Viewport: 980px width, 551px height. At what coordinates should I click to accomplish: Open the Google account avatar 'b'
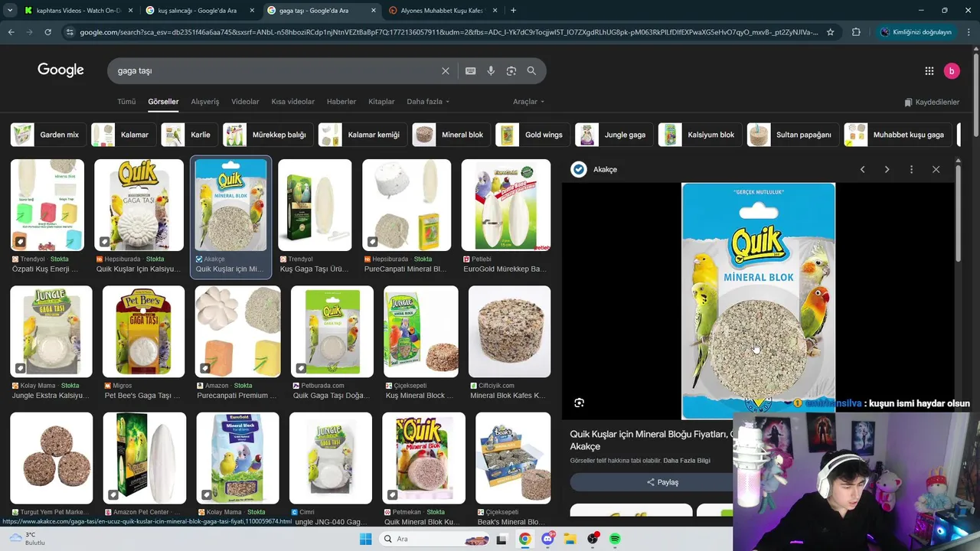tap(951, 70)
